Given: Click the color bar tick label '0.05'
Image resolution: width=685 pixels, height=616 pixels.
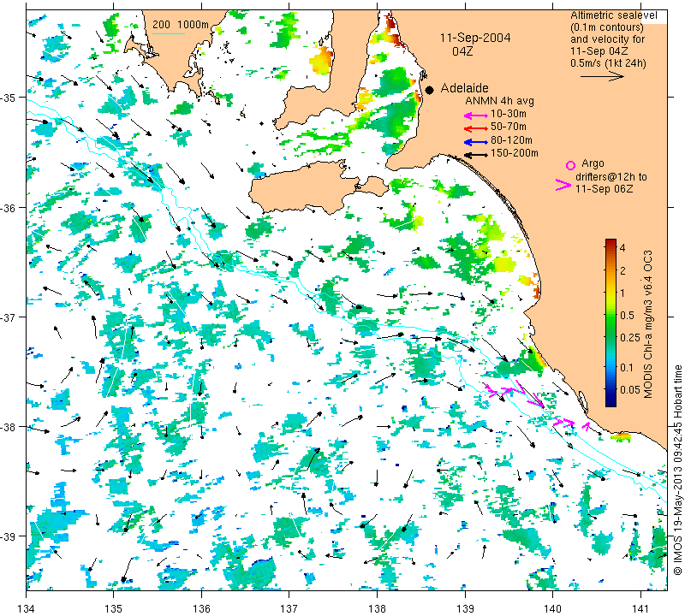Looking at the screenshot, I should point(630,389).
